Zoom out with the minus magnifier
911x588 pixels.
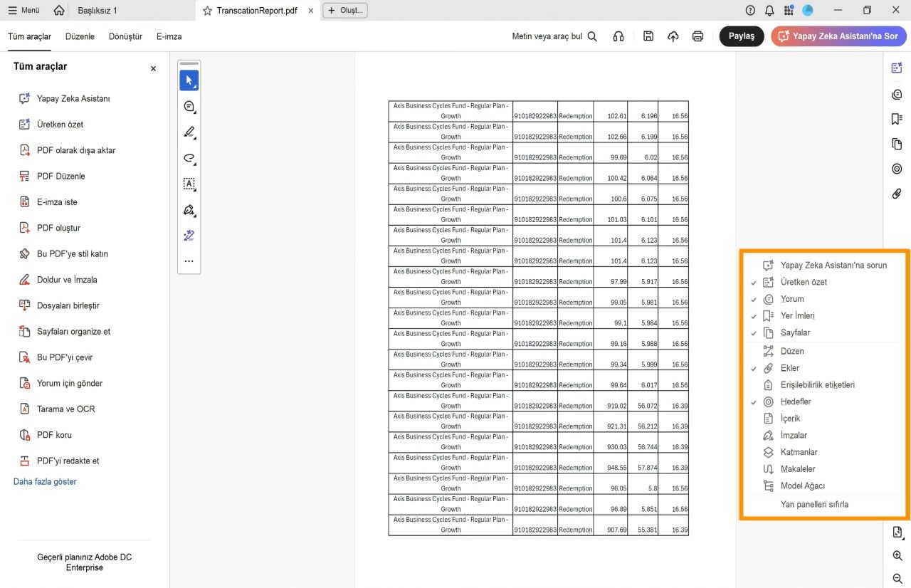point(897,579)
